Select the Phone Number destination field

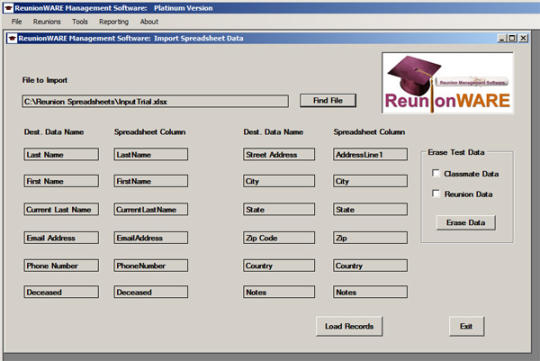coord(61,265)
